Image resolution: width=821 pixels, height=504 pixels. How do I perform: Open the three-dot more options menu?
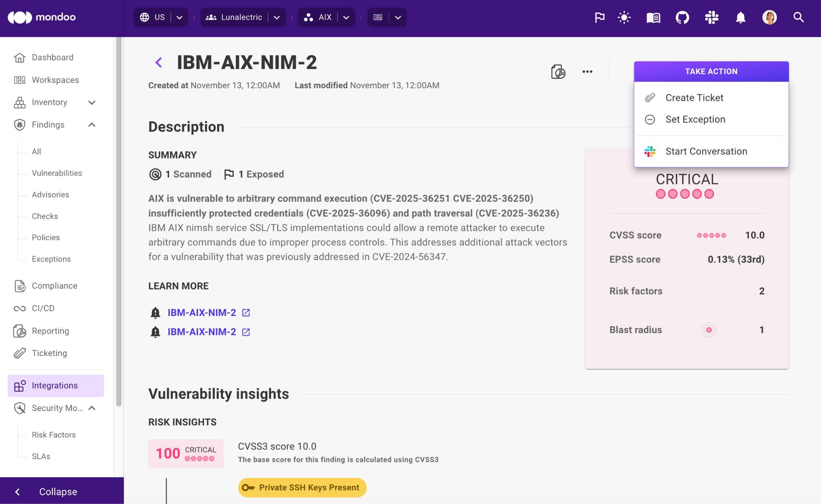coord(587,71)
